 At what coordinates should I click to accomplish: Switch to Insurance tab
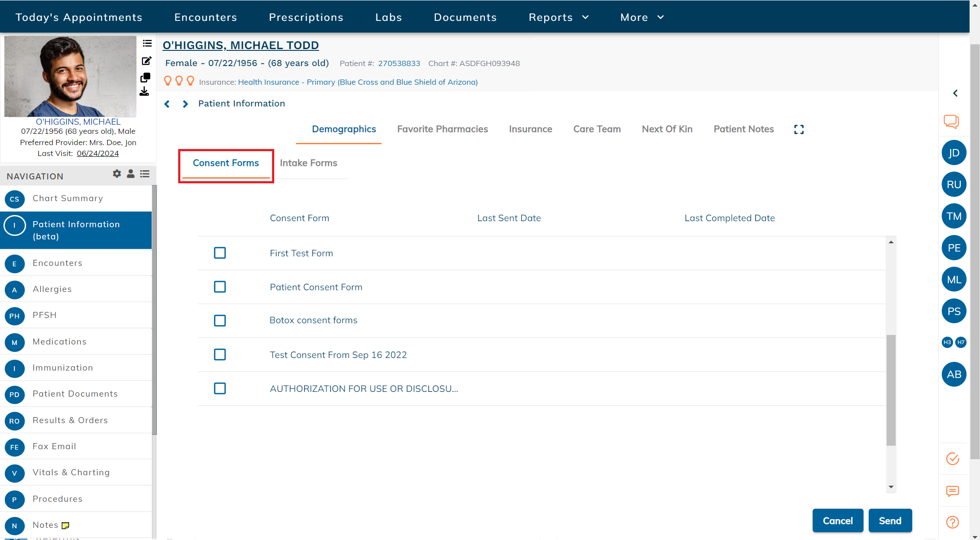[x=531, y=129]
